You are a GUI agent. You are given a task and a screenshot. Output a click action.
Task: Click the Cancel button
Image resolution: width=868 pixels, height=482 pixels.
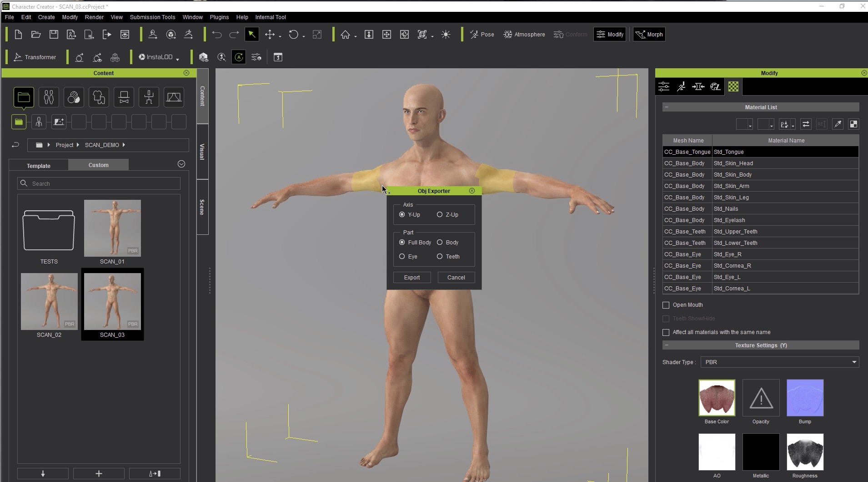tap(456, 278)
